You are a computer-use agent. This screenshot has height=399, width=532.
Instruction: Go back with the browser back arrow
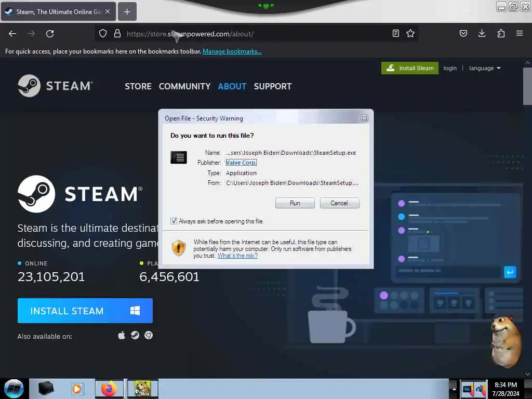pyautogui.click(x=12, y=34)
